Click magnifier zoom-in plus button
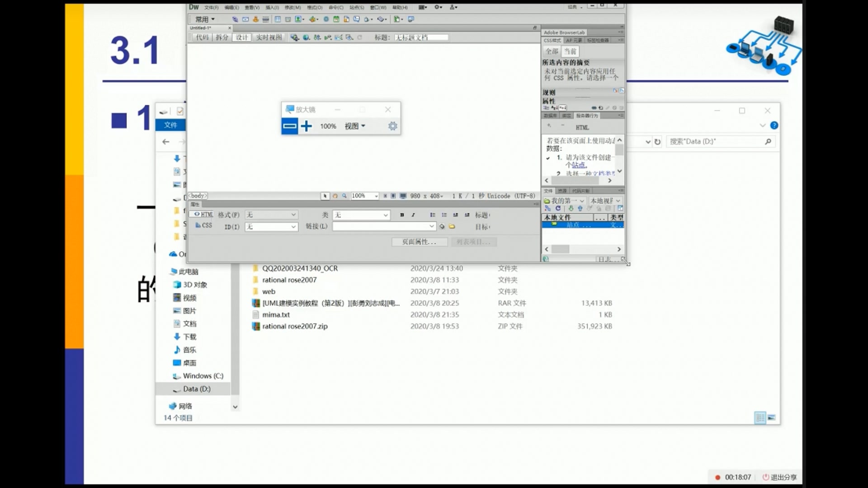Screen dimensions: 868x488 307,126
